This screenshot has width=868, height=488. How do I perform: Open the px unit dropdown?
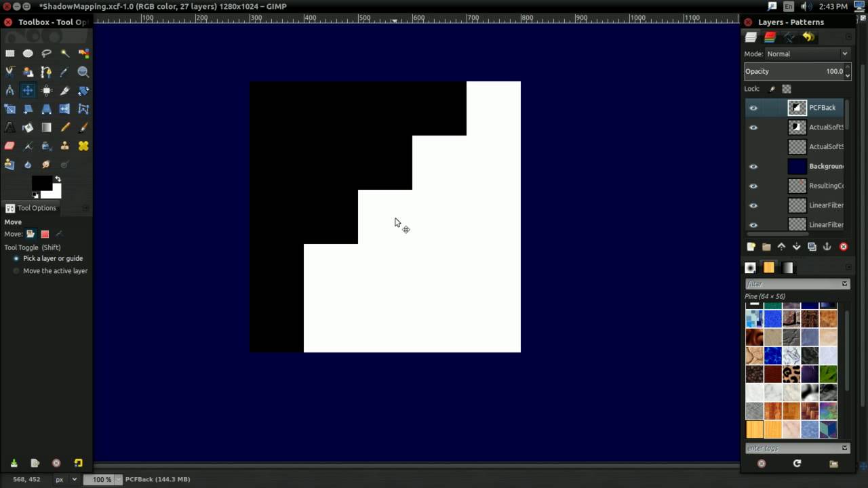coord(66,479)
